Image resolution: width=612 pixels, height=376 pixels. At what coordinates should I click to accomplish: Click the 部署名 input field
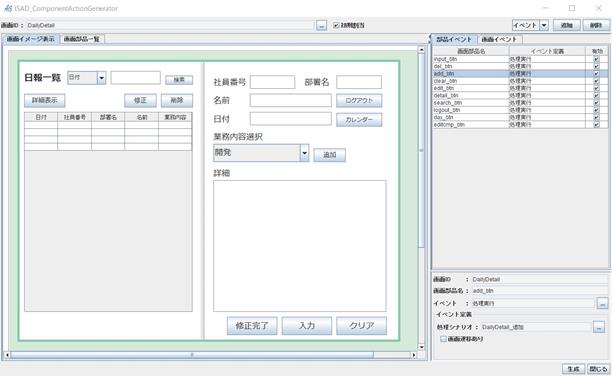359,82
